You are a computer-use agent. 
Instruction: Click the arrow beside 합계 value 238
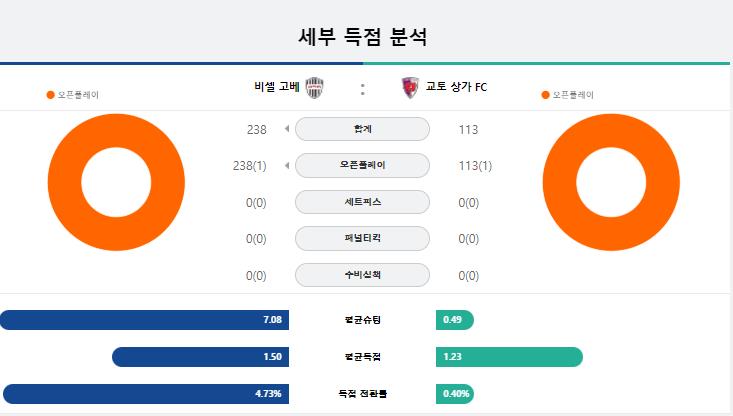click(x=287, y=129)
